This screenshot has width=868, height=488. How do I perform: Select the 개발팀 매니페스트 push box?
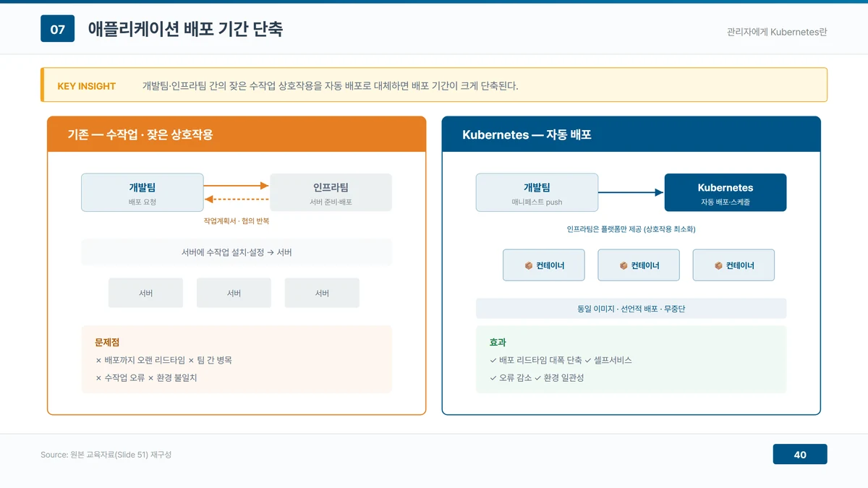point(537,192)
